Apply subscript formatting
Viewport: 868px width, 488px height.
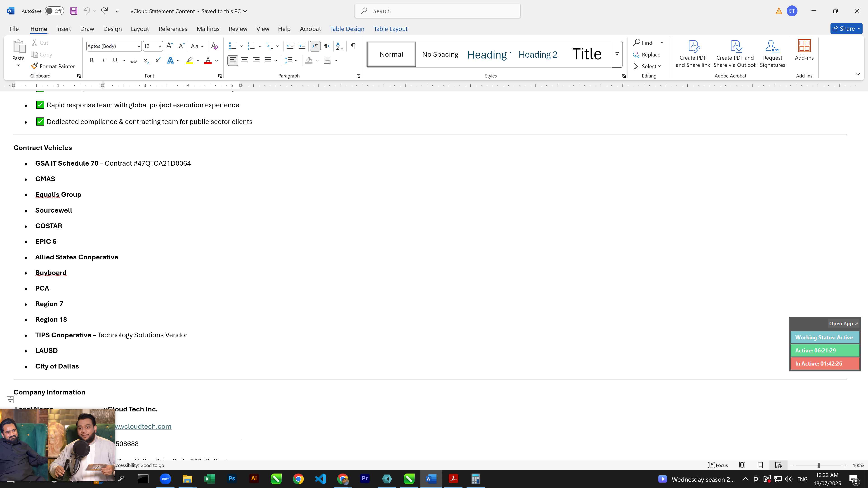146,61
